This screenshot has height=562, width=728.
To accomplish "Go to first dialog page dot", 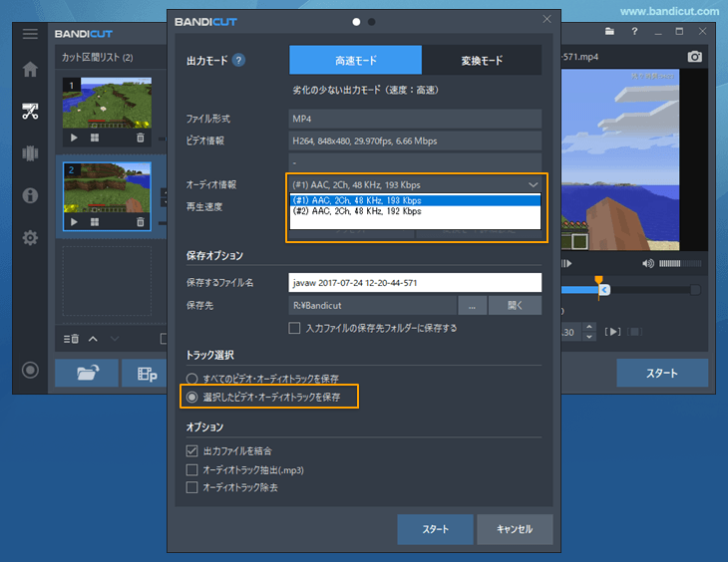I will [x=356, y=22].
